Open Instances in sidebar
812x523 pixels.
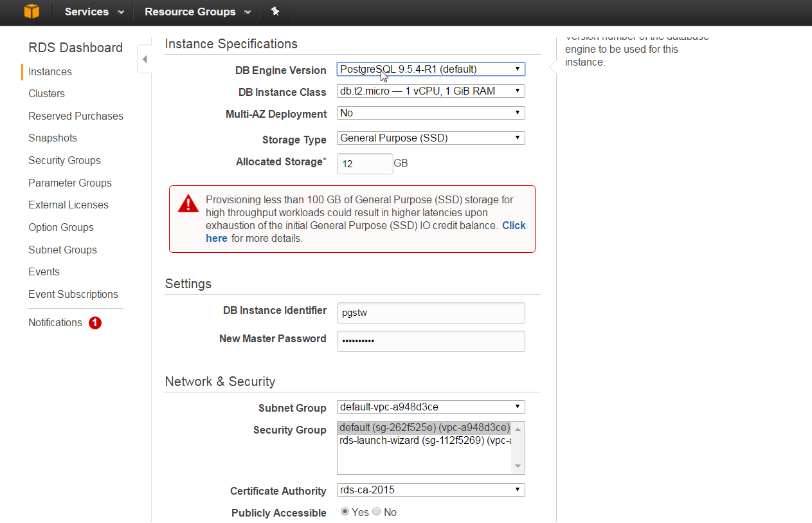tap(50, 71)
